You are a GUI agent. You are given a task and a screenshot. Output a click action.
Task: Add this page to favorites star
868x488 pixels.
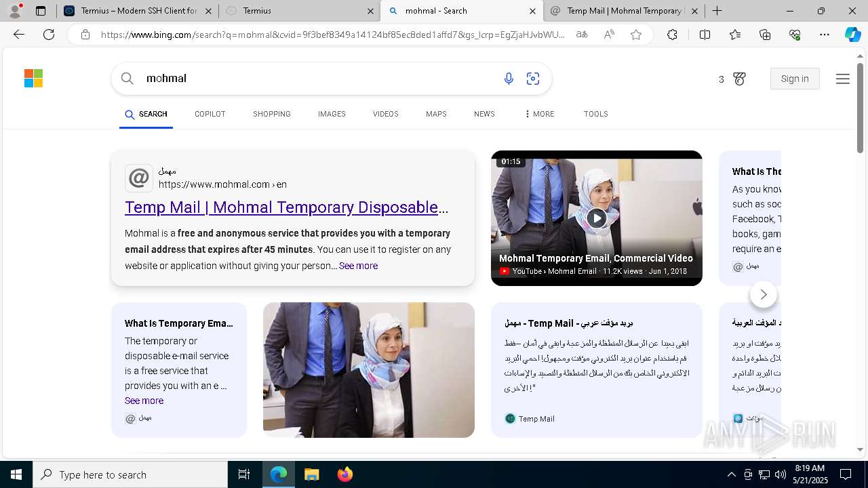tap(636, 35)
